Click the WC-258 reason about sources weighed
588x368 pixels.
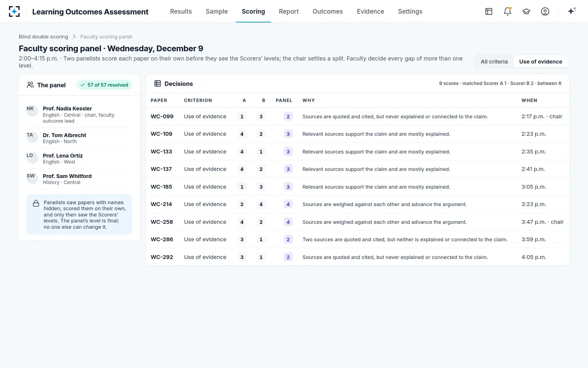385,222
